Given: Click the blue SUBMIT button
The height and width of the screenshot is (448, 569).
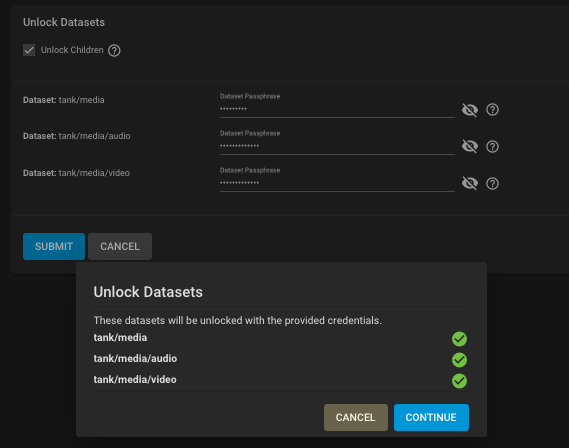Looking at the screenshot, I should pos(54,246).
